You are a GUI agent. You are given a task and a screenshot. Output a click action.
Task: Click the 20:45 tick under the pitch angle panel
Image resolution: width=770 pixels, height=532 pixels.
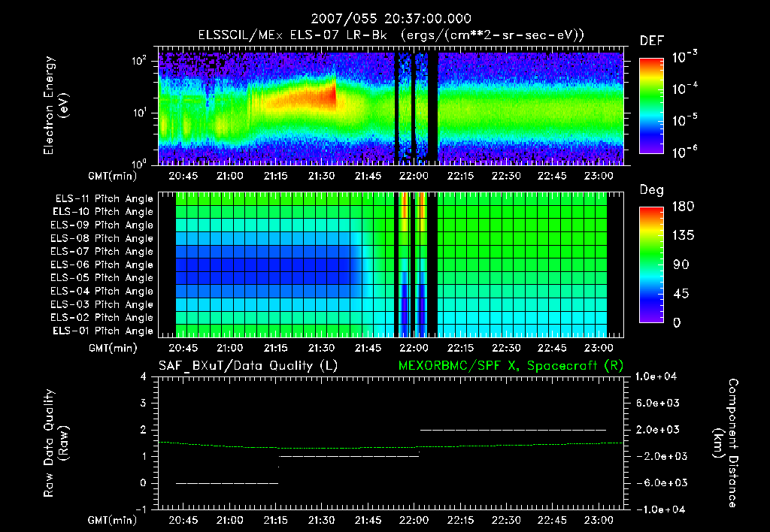click(183, 348)
